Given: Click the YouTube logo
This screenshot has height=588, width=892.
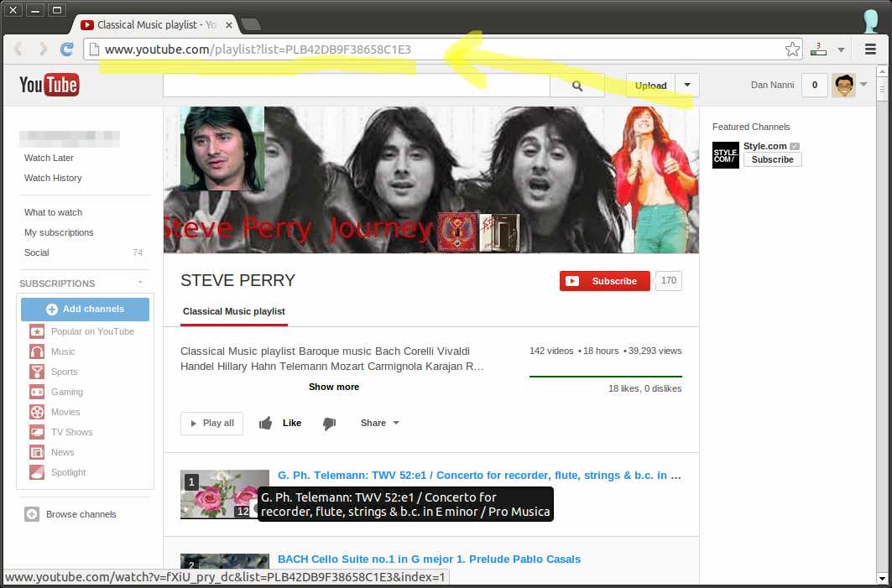Looking at the screenshot, I should 50,86.
